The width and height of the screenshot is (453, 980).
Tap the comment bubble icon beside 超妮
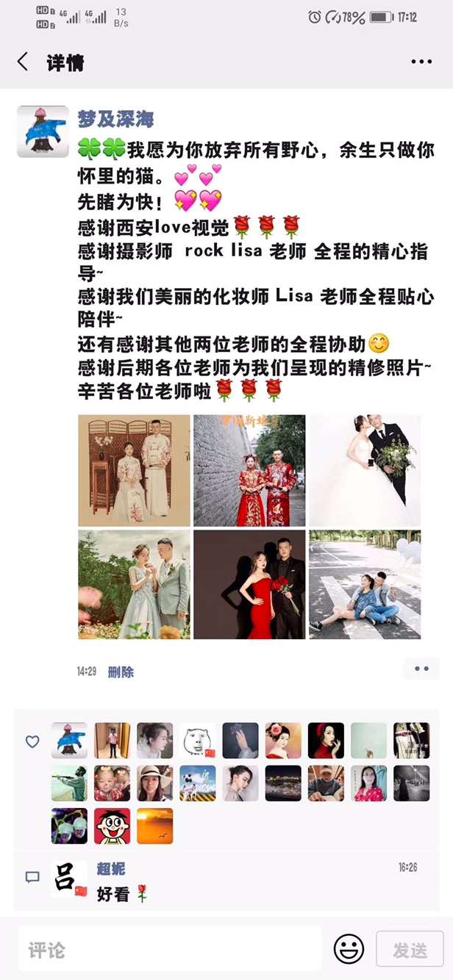click(32, 877)
